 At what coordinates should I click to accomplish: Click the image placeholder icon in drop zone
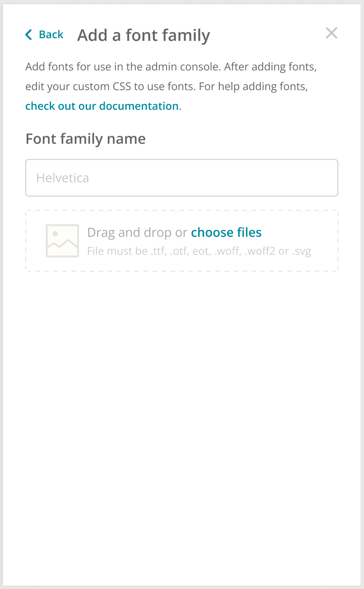point(62,241)
